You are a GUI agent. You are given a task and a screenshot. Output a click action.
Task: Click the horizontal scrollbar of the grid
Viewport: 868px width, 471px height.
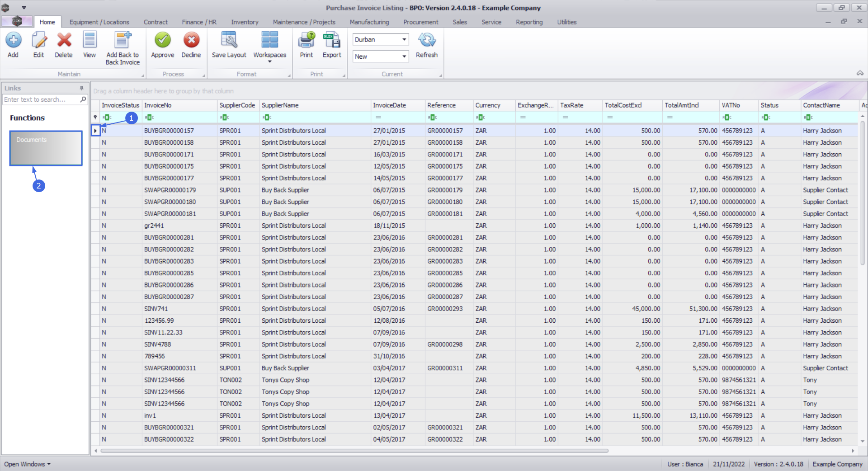[354, 451]
